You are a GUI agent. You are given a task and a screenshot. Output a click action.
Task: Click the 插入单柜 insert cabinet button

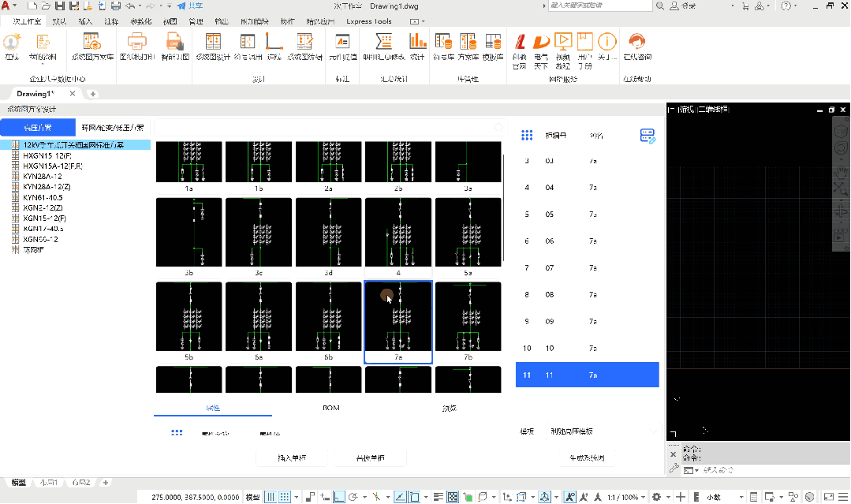pyautogui.click(x=292, y=458)
